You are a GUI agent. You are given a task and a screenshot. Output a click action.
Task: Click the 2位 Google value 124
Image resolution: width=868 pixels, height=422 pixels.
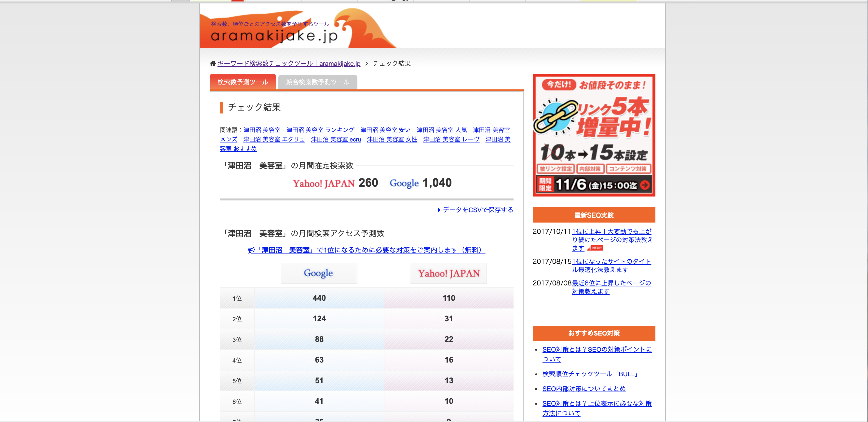tap(319, 319)
